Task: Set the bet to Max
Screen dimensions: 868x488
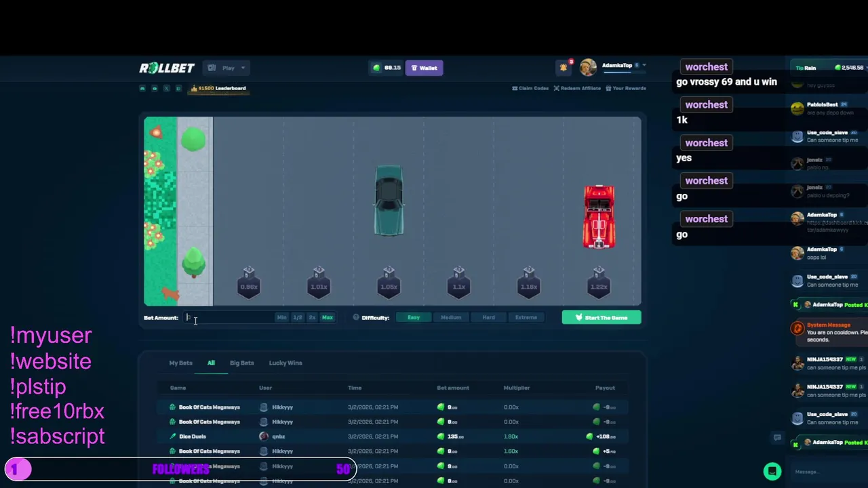Action: click(x=328, y=317)
